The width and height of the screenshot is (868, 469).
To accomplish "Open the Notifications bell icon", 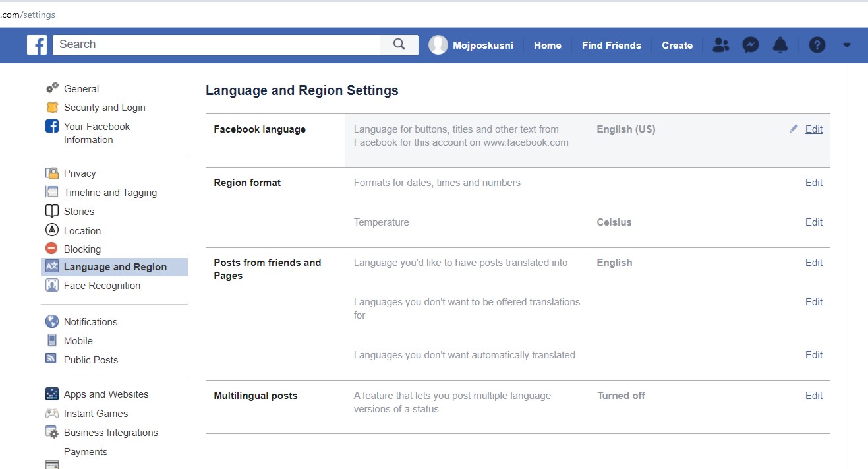I will click(x=780, y=45).
